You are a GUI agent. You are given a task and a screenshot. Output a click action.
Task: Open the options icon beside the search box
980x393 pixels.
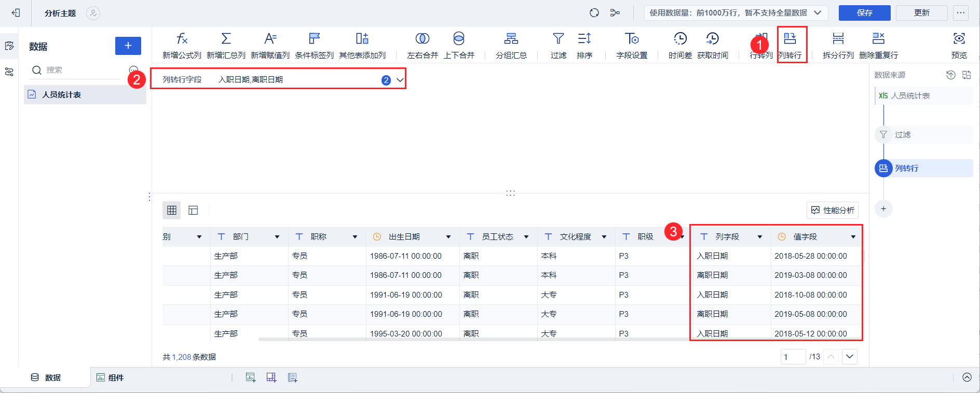point(133,70)
